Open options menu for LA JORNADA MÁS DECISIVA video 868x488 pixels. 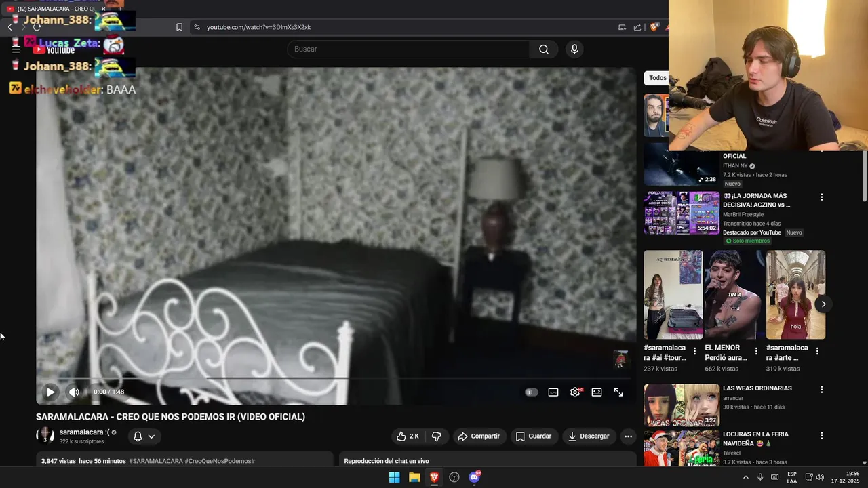pos(822,197)
